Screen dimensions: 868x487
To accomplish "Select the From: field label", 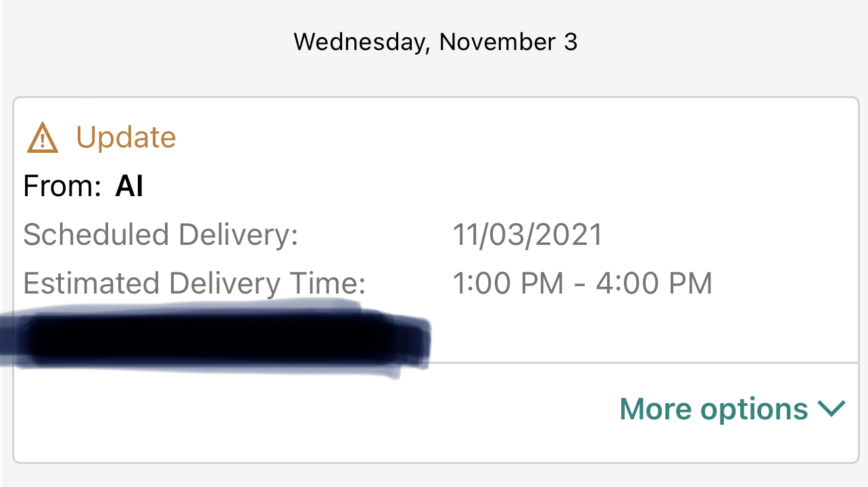I will click(x=62, y=186).
